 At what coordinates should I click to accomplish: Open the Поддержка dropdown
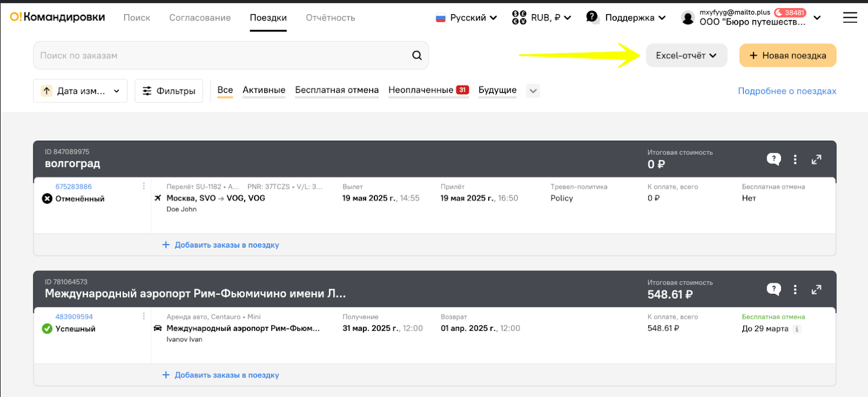(x=626, y=17)
